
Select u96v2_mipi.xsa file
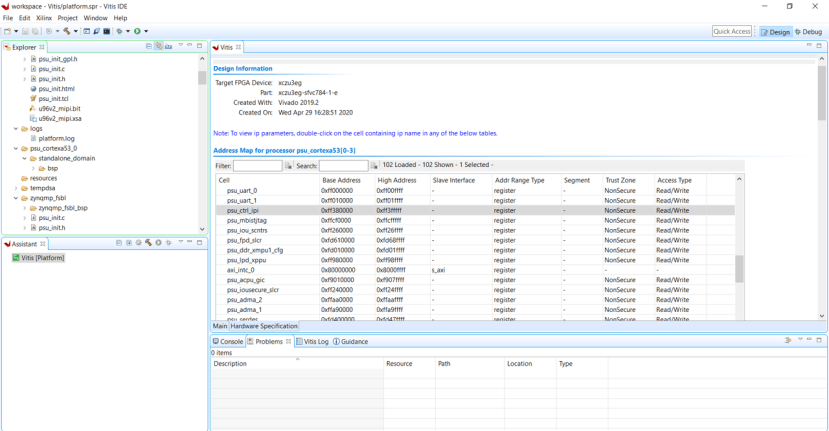click(x=60, y=118)
